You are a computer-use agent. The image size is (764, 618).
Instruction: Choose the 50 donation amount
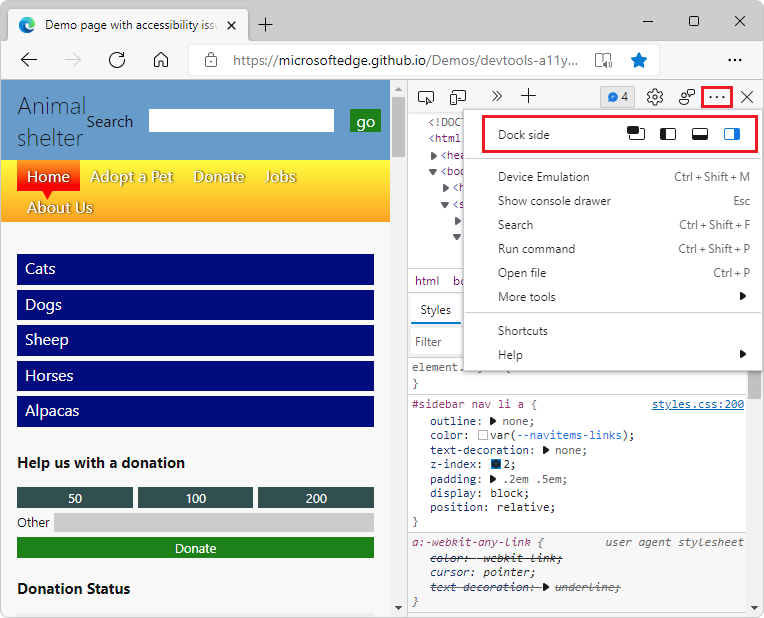75,498
